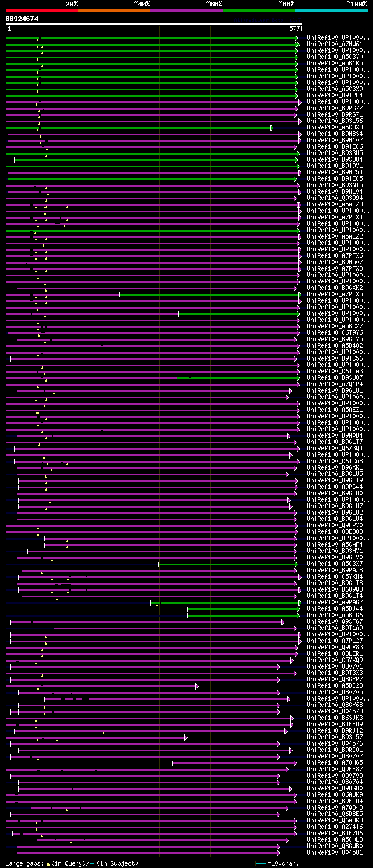Select the UniRef100_A5C3X8 label
This screenshot has width=373, height=868.
(335, 128)
